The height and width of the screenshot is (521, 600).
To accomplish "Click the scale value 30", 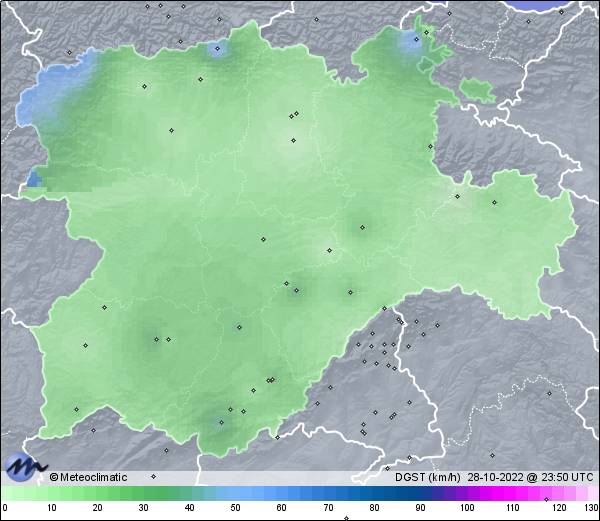I will pyautogui.click(x=143, y=508).
